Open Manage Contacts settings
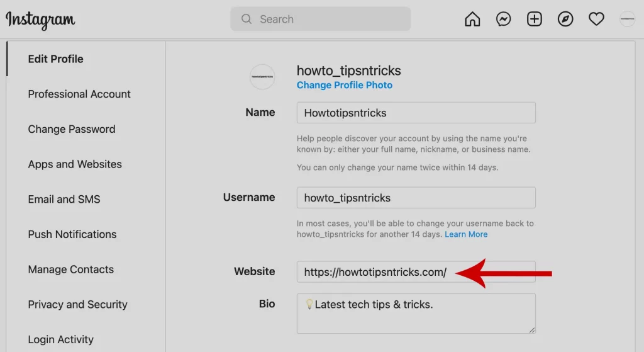The height and width of the screenshot is (352, 644). click(70, 270)
